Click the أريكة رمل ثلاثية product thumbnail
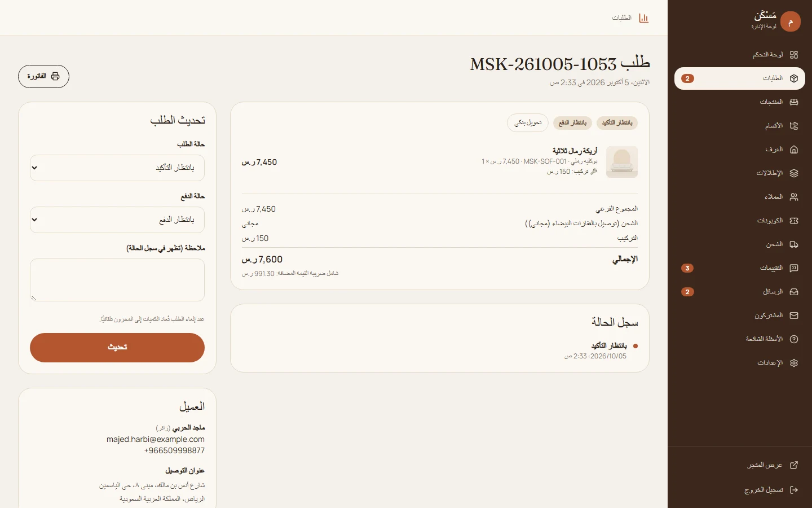The width and height of the screenshot is (812, 508). [x=622, y=162]
